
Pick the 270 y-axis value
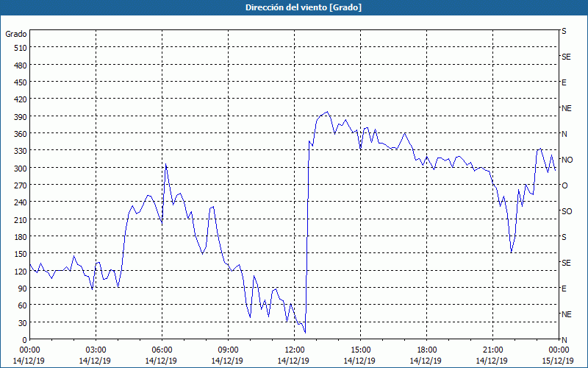[x=20, y=185]
